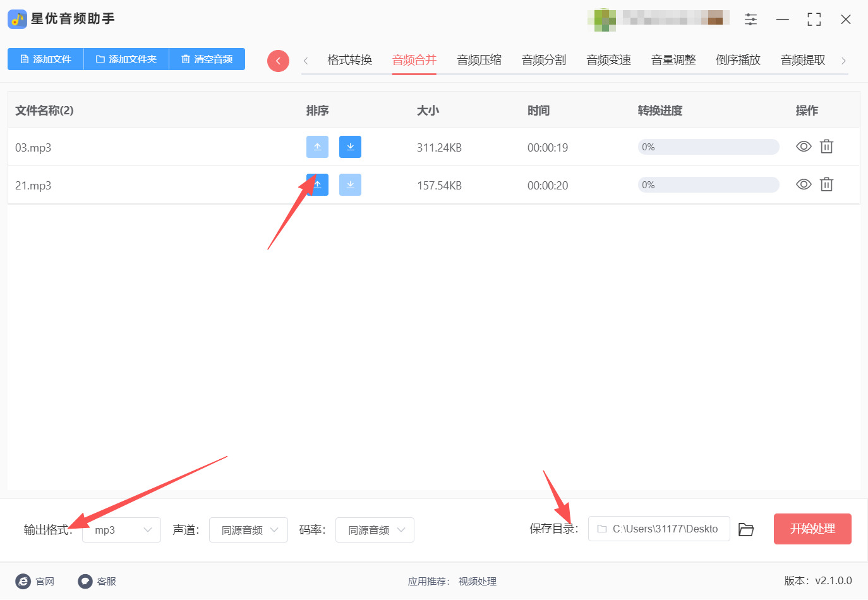Switch to the 格式转换 tab
The width and height of the screenshot is (868, 600).
[x=349, y=60]
